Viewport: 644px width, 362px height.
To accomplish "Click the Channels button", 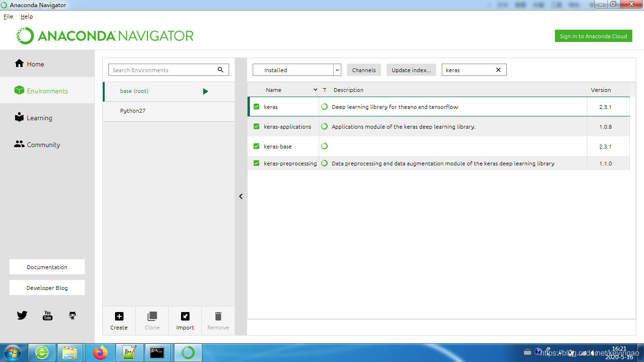I will click(x=364, y=70).
